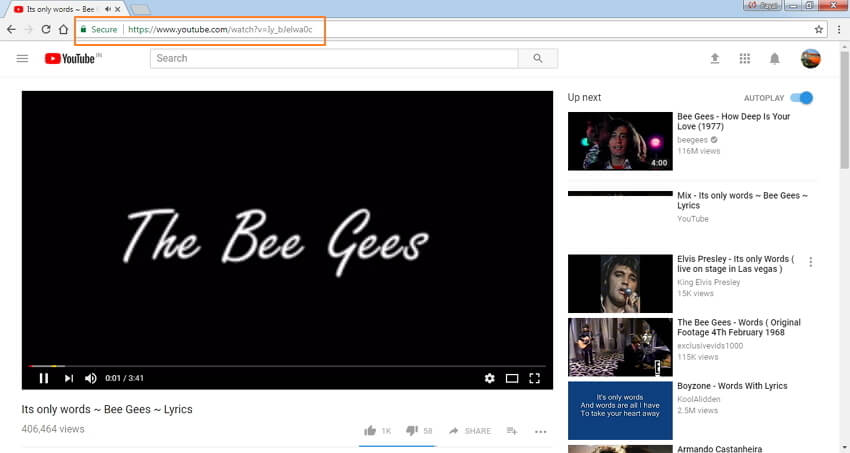Screen dimensions: 850x453
Task: Click the 0:01 / 3:41 time display
Action: [124, 378]
